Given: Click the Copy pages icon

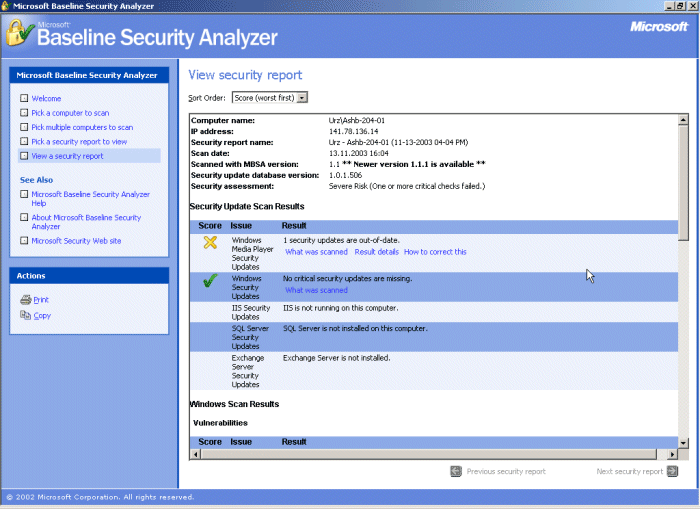Looking at the screenshot, I should click(25, 315).
